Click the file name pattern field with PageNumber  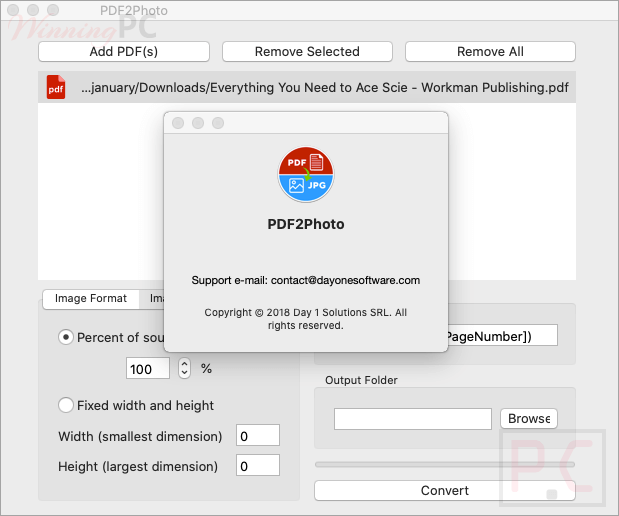pos(503,336)
